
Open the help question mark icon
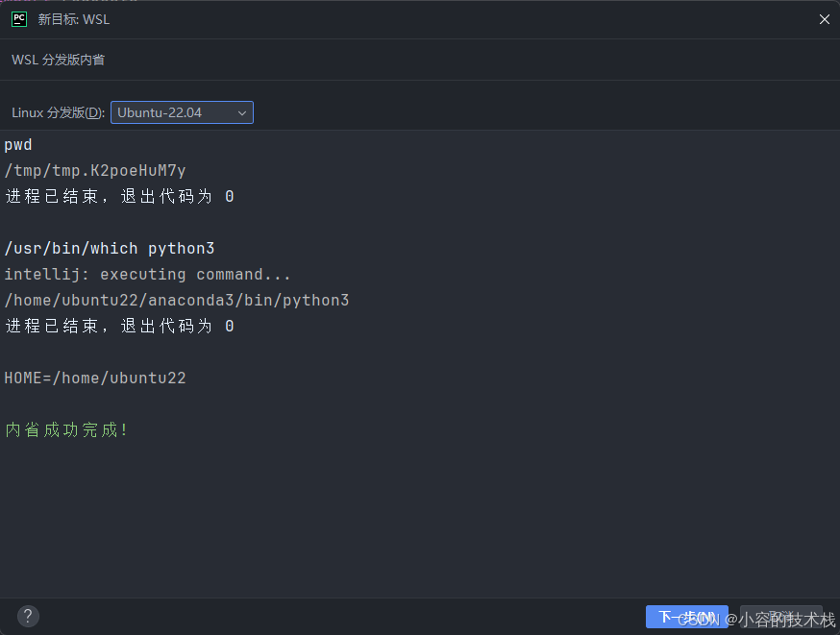point(28,616)
